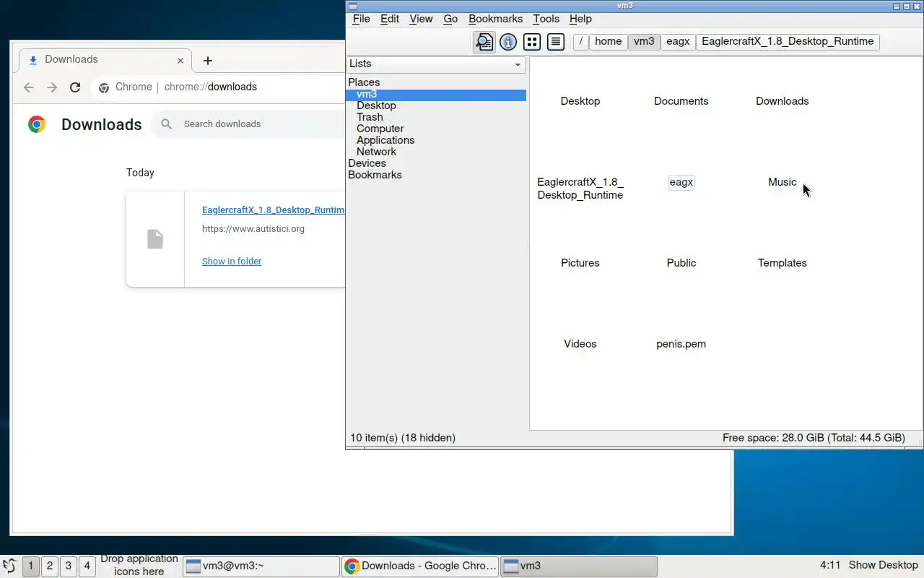
Task: Click Chrome back navigation arrow
Action: point(29,87)
